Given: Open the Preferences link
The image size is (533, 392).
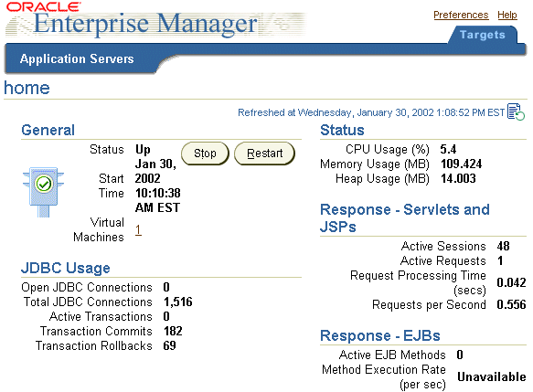Looking at the screenshot, I should click(x=461, y=15).
